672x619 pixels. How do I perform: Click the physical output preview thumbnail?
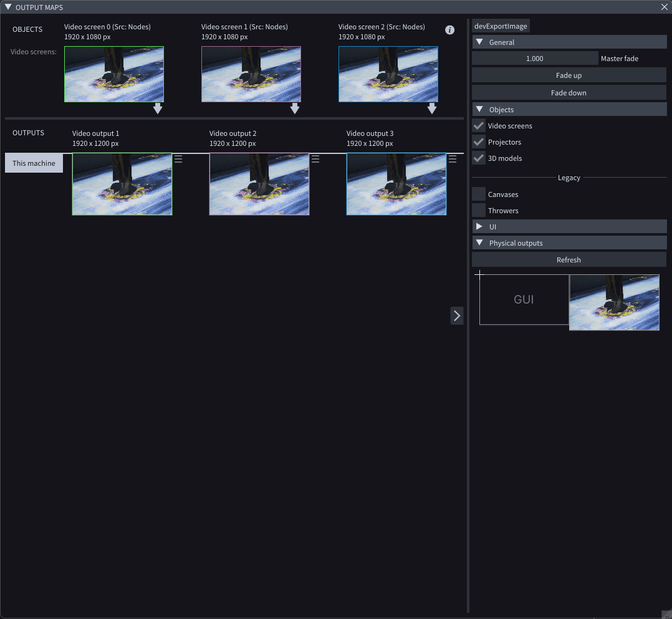614,302
